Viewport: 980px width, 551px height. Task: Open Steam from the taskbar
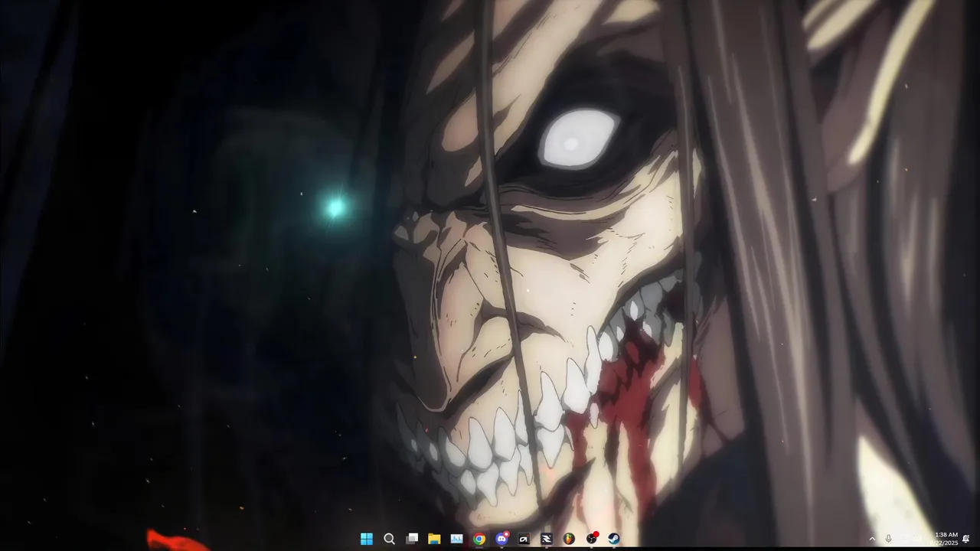(613, 539)
